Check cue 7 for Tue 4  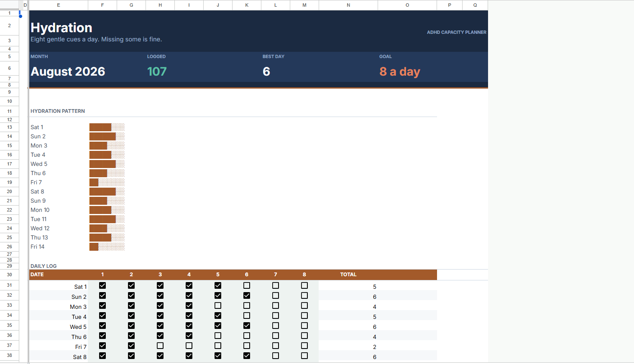[276, 316]
